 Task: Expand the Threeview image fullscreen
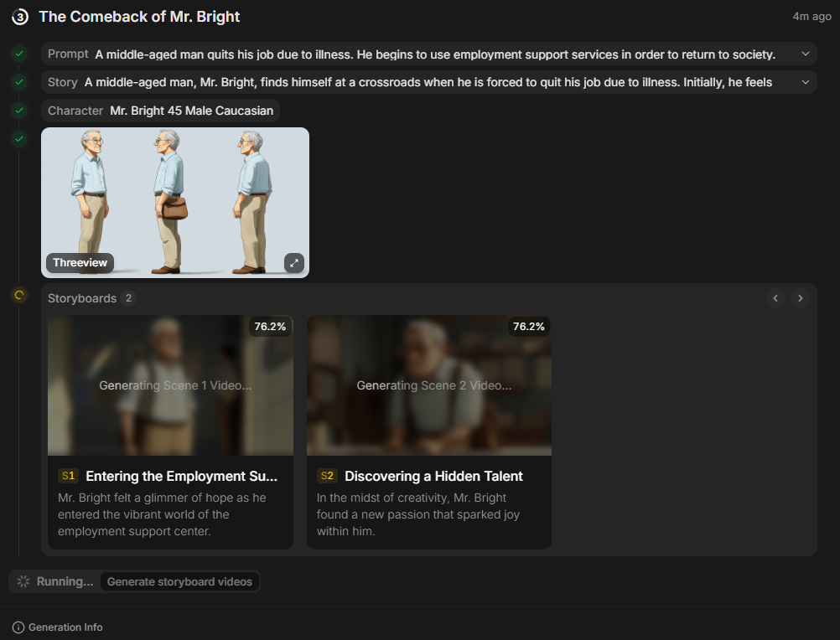click(x=294, y=263)
